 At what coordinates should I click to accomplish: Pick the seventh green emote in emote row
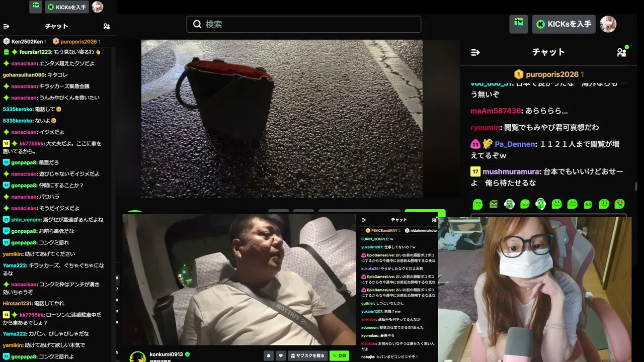point(572,204)
